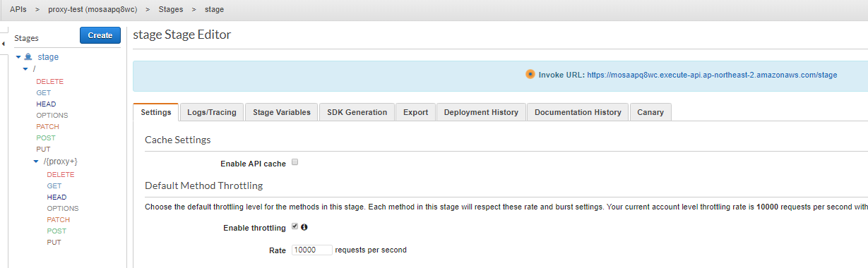The width and height of the screenshot is (868, 268).
Task: Open Documentation History tab
Action: (x=578, y=112)
